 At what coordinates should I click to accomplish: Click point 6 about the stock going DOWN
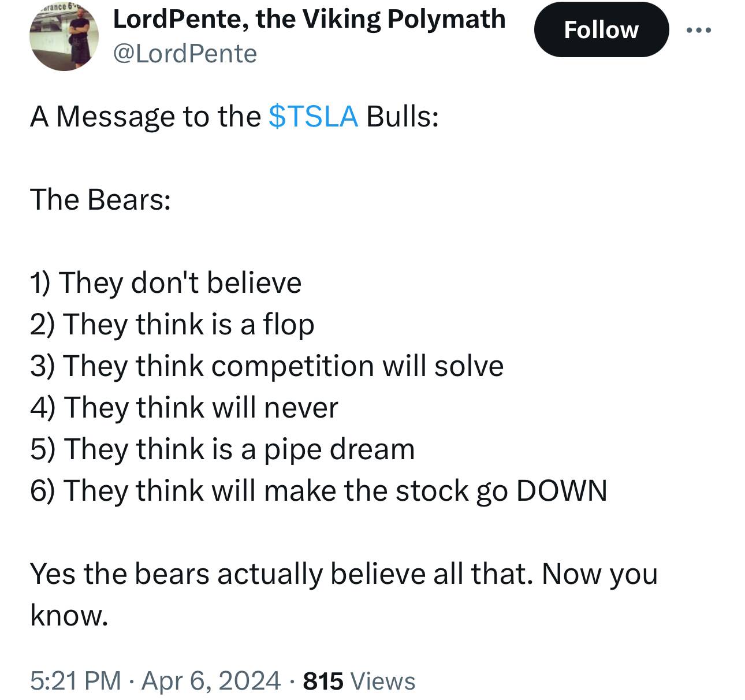(x=318, y=491)
